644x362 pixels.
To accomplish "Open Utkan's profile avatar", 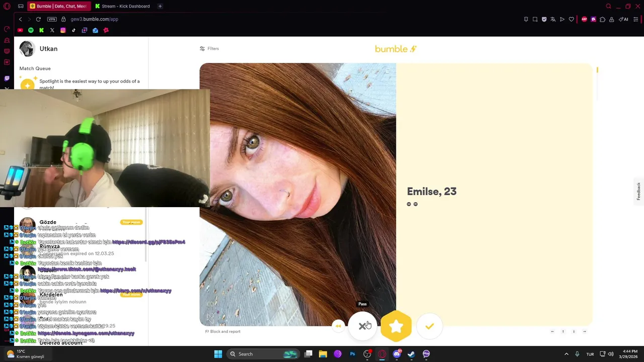I will (27, 49).
